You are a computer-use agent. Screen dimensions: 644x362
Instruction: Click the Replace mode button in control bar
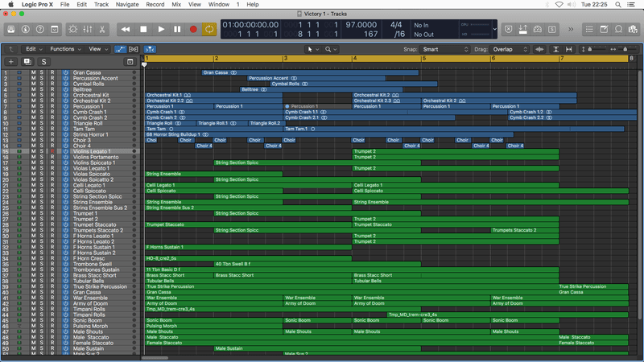click(509, 29)
